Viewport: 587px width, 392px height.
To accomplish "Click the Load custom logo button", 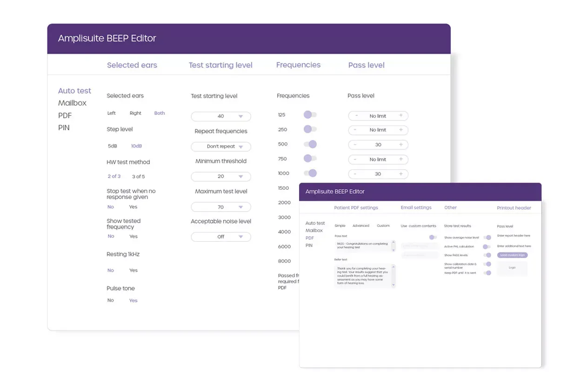I will tap(512, 255).
